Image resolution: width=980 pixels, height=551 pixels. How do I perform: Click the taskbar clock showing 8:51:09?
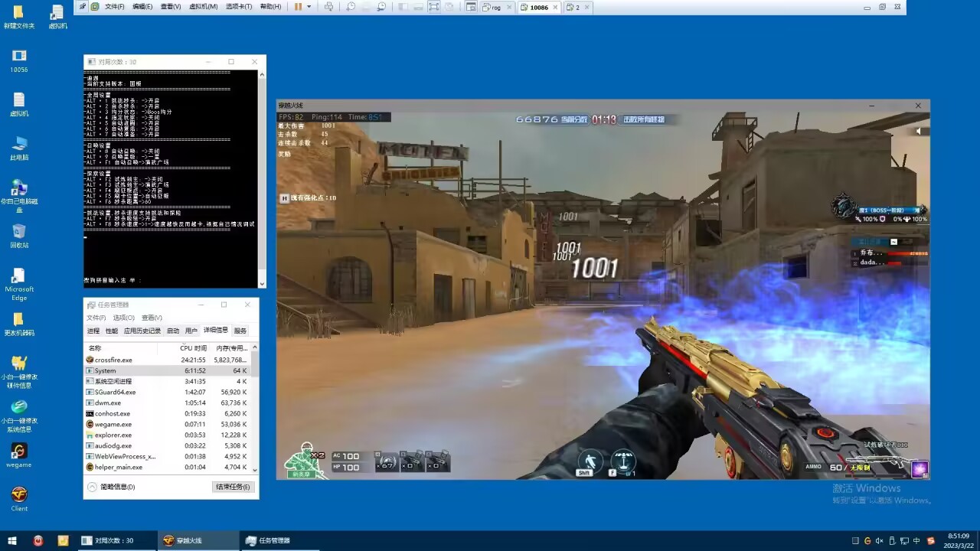click(x=959, y=540)
